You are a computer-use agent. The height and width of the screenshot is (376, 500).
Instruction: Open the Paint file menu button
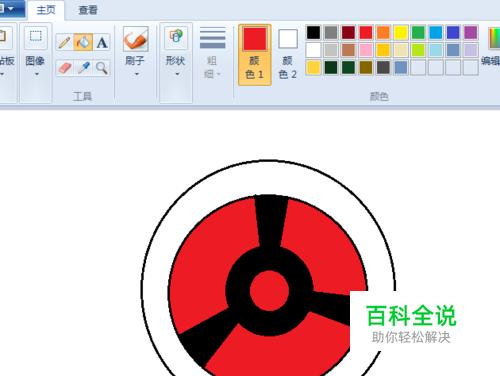click(x=11, y=9)
